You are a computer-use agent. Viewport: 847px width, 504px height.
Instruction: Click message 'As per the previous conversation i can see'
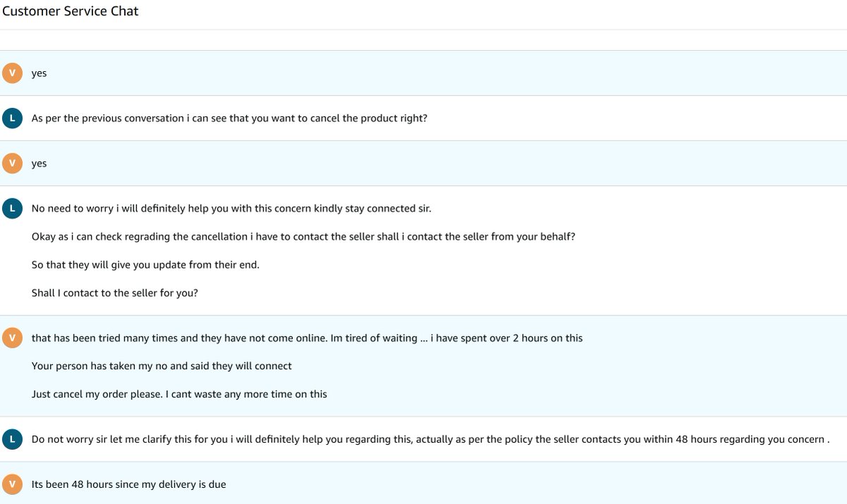click(x=229, y=119)
